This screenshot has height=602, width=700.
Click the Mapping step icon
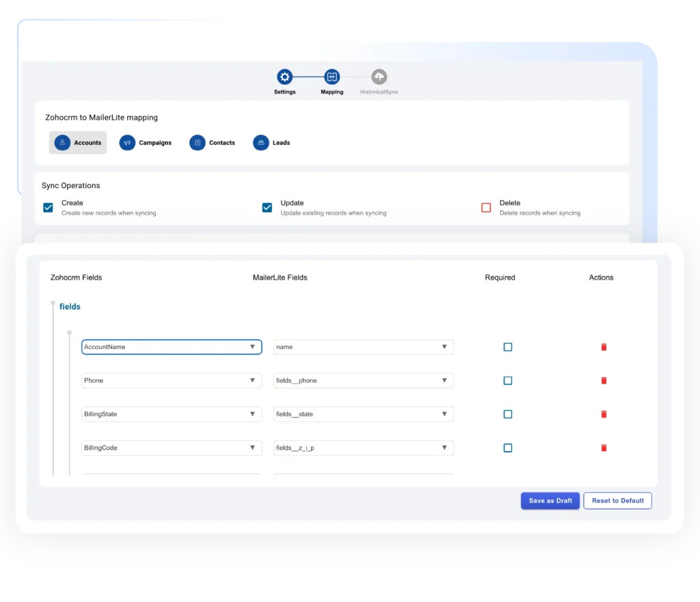(x=332, y=77)
